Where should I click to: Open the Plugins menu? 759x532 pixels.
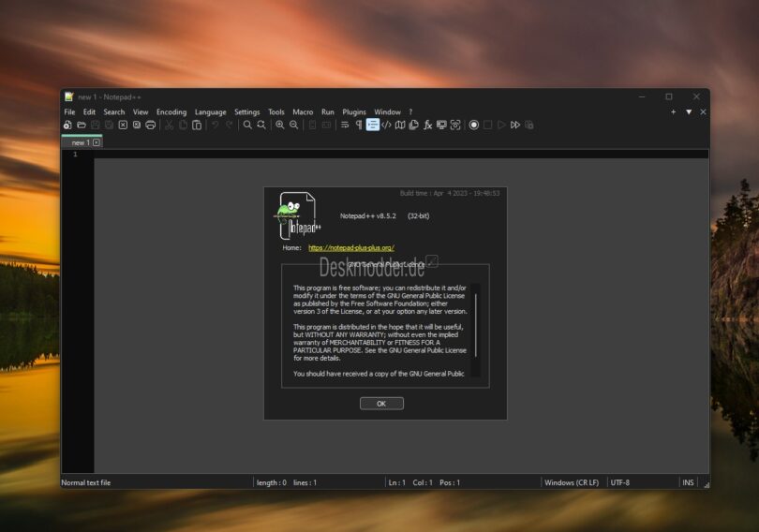(x=354, y=111)
